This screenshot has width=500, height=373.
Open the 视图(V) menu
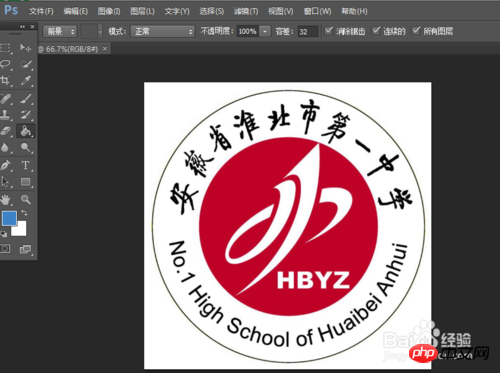click(x=281, y=11)
